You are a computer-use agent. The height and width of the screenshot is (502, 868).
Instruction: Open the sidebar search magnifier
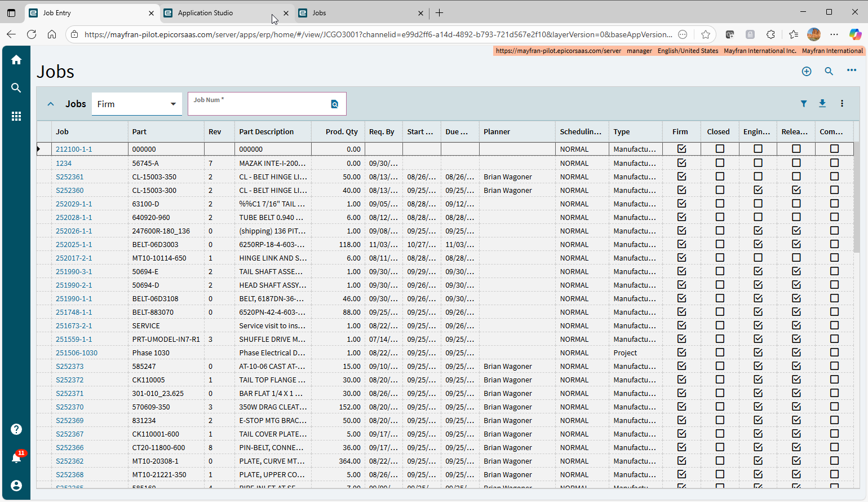click(x=16, y=88)
